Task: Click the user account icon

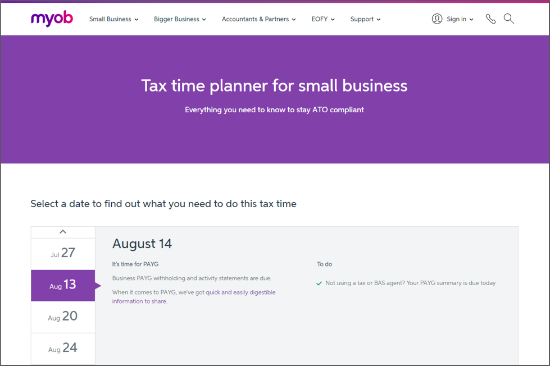Action: click(437, 19)
